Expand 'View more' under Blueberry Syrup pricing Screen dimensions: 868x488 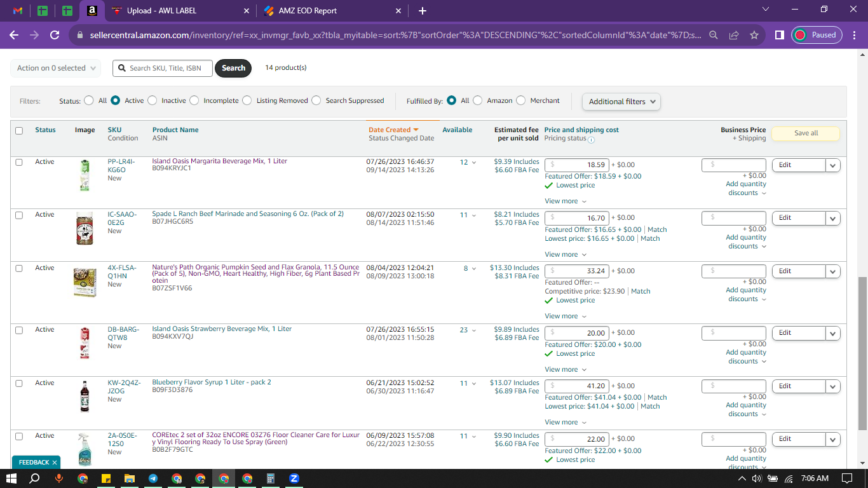point(566,423)
